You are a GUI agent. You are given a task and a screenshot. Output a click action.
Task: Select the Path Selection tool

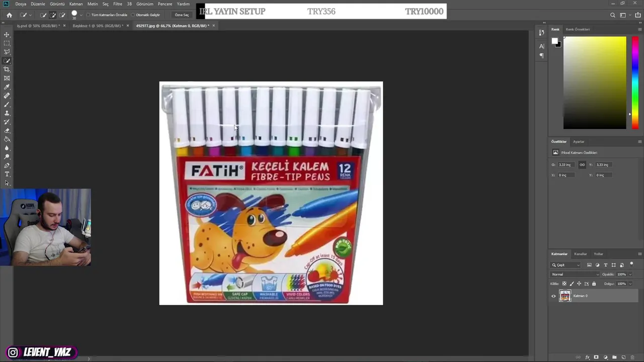point(7,183)
